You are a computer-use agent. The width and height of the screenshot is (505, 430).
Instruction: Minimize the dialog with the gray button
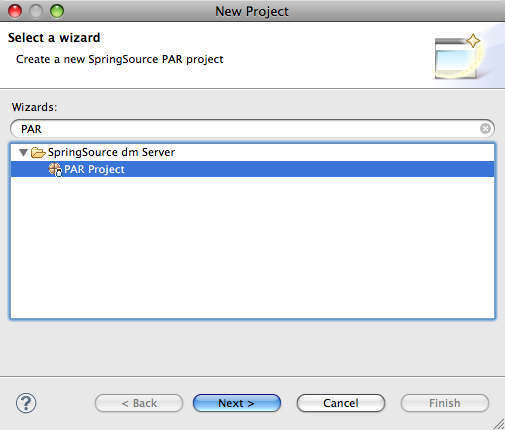pos(36,11)
